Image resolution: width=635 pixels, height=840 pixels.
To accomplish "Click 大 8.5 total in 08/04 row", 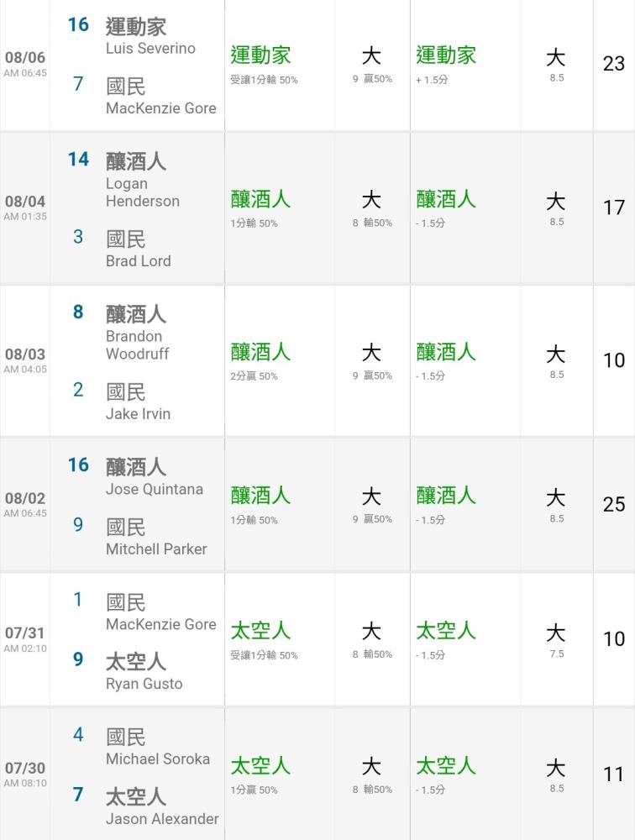I will tap(556, 208).
